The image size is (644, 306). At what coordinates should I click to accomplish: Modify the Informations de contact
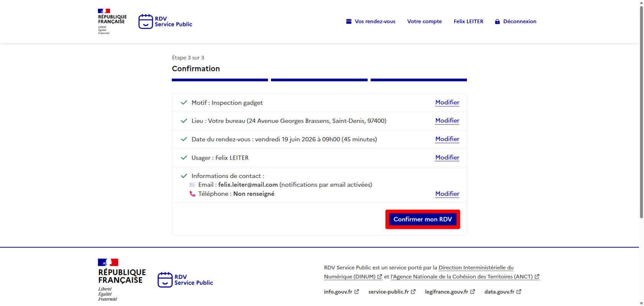pos(447,194)
